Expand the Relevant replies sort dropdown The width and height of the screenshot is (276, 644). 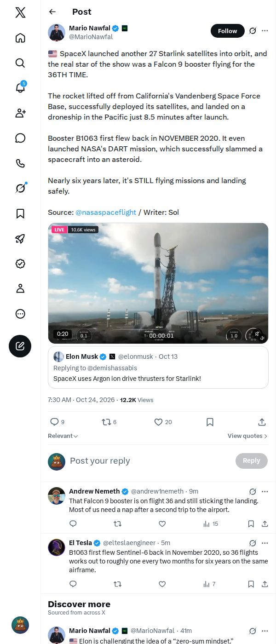click(x=63, y=436)
